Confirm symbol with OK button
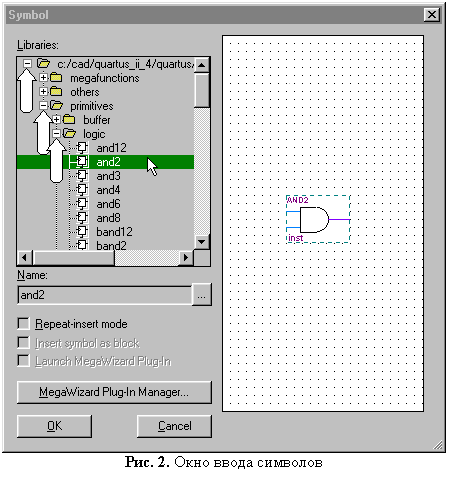The width and height of the screenshot is (450, 477). 54,426
